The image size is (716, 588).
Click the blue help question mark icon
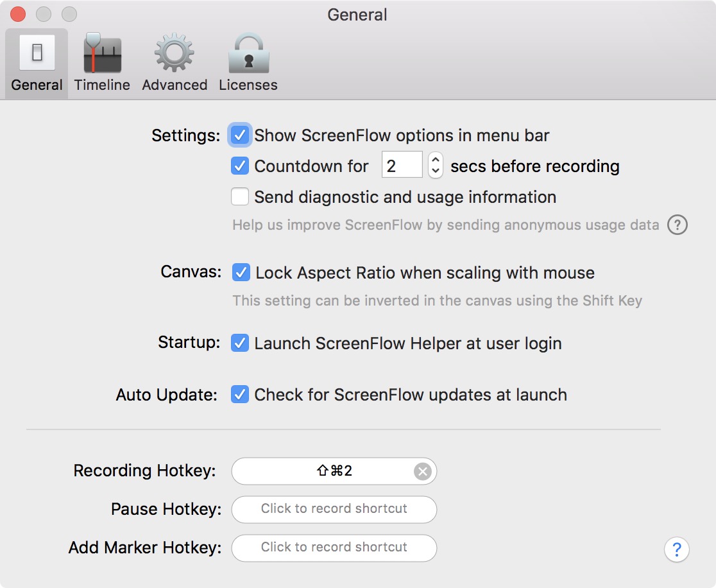676,549
